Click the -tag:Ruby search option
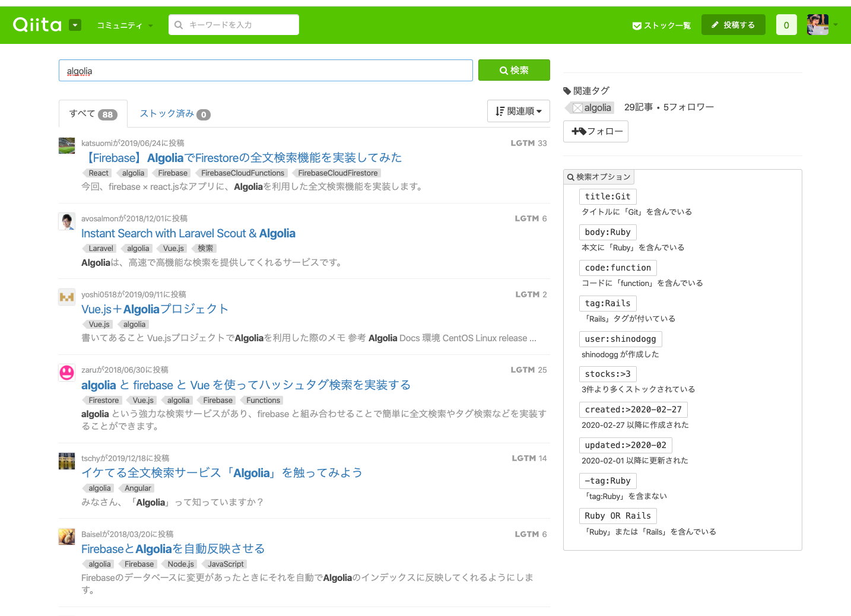Image resolution: width=851 pixels, height=616 pixels. (x=608, y=481)
